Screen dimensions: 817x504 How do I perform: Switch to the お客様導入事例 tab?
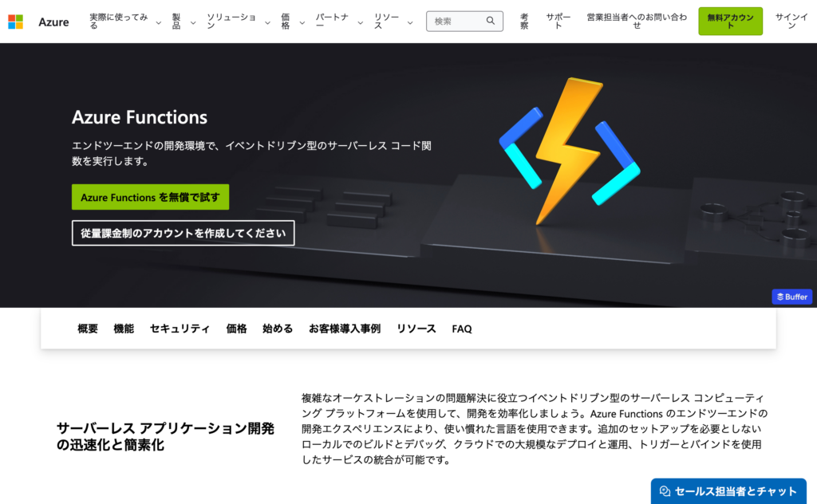(x=345, y=329)
